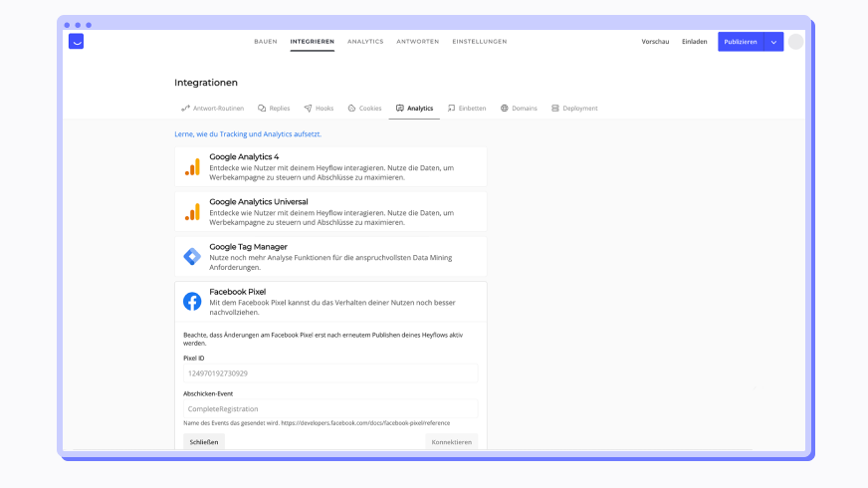Click the Google Analytics 4 logo

click(192, 166)
